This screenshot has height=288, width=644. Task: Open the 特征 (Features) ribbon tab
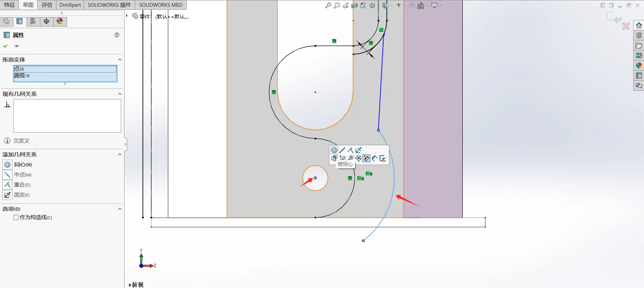click(9, 5)
